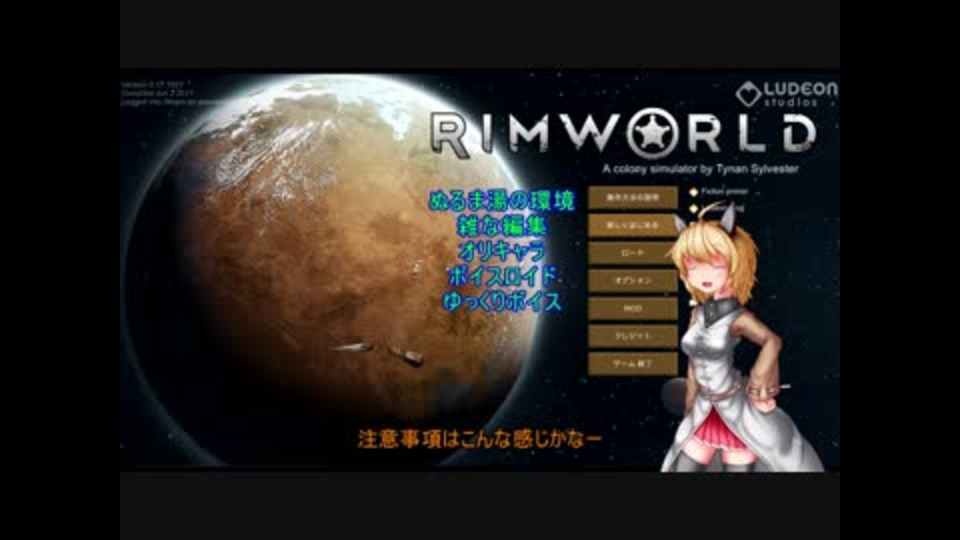Open the MOD menu button

click(633, 309)
